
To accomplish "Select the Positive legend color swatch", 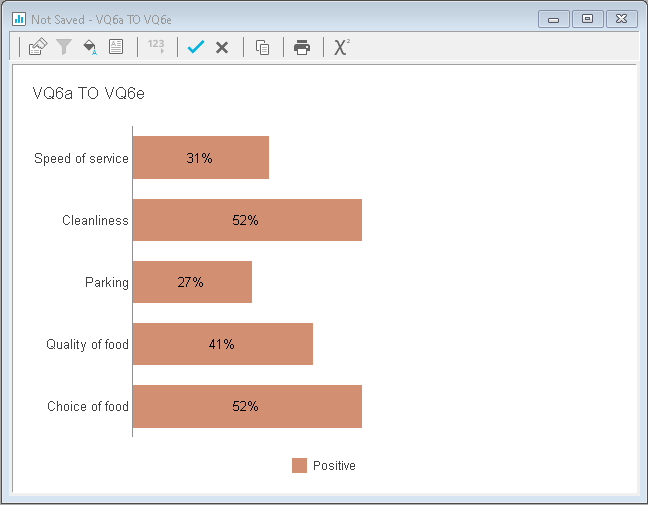I will 299,465.
